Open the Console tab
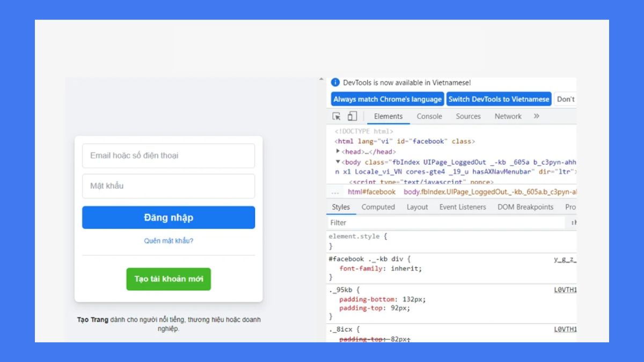The image size is (644, 362). point(429,116)
